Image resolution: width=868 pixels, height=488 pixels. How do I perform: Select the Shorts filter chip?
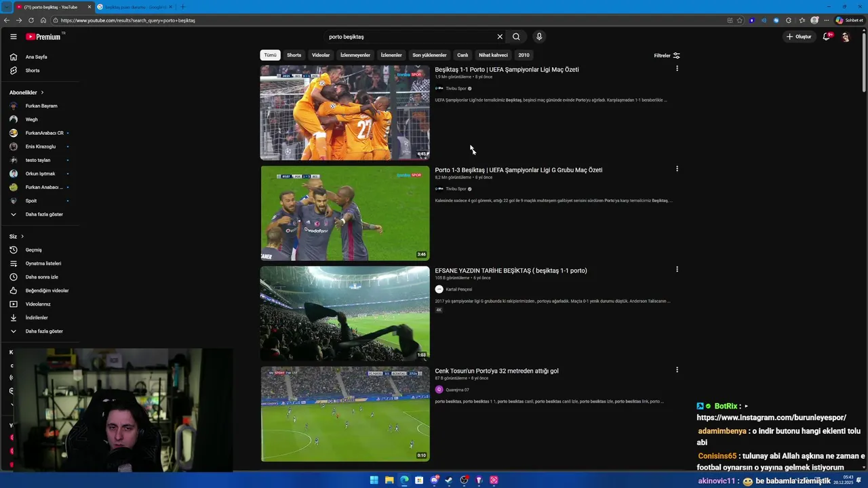click(294, 55)
